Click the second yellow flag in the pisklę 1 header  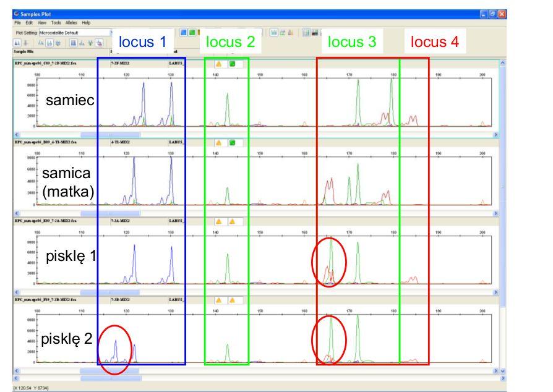coord(232,221)
